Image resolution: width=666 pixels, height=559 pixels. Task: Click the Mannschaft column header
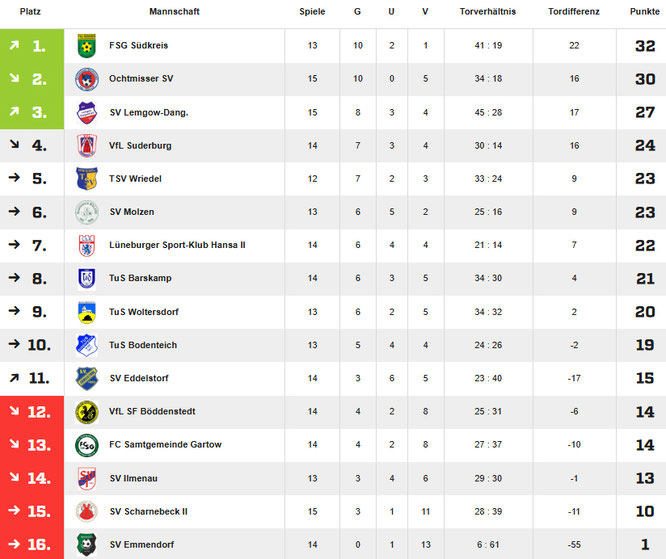tap(173, 11)
